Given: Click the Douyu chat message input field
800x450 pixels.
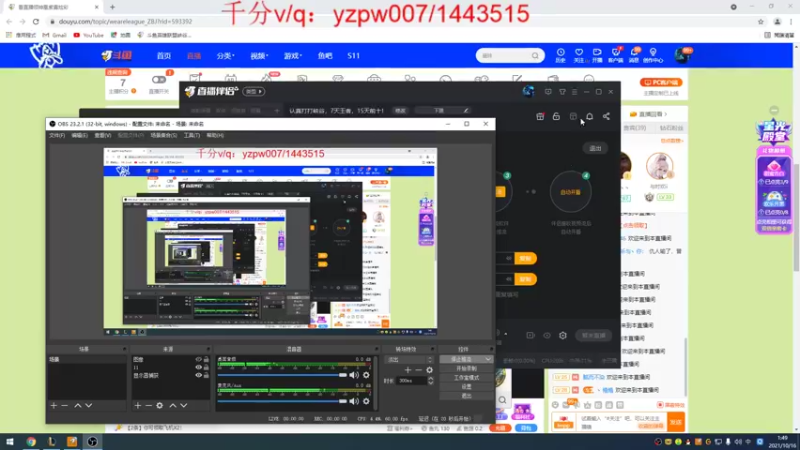Looking at the screenshot, I should tap(622, 422).
